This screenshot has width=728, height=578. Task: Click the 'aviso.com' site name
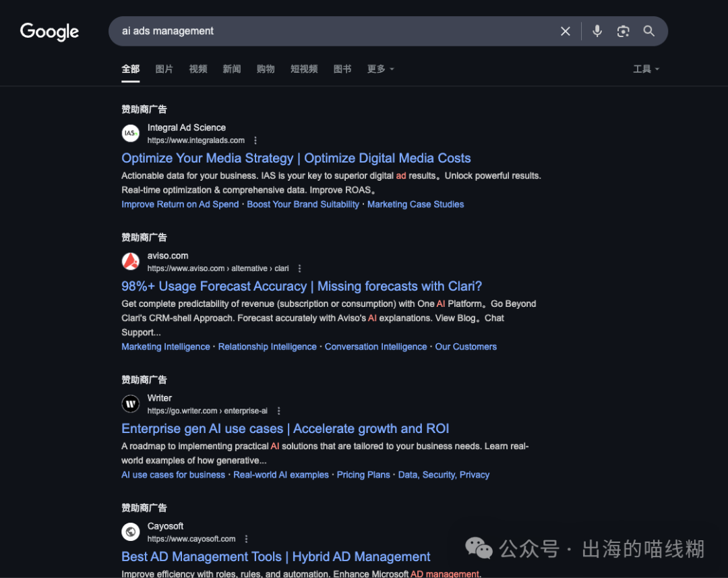168,256
